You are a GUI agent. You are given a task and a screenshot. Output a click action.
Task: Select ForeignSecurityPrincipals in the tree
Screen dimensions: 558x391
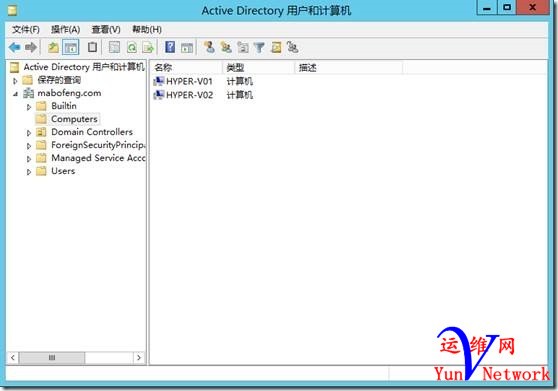pos(98,145)
